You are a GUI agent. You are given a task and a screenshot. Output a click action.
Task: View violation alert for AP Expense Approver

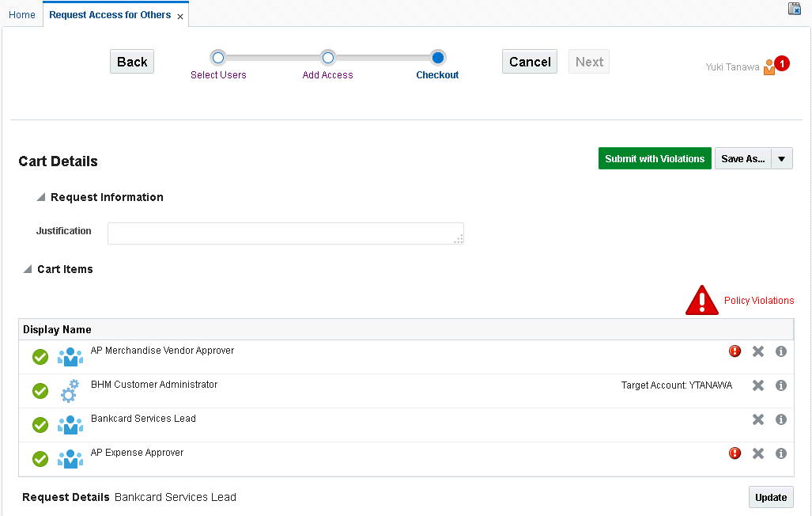click(x=735, y=453)
